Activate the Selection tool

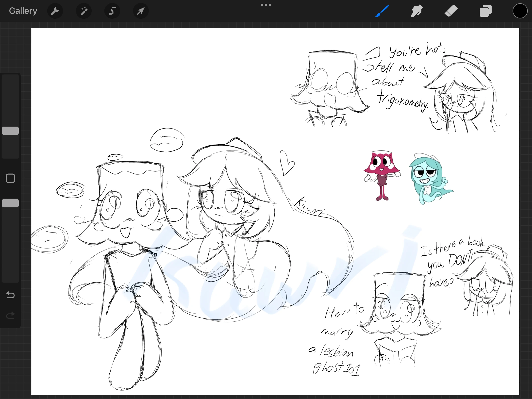[112, 11]
